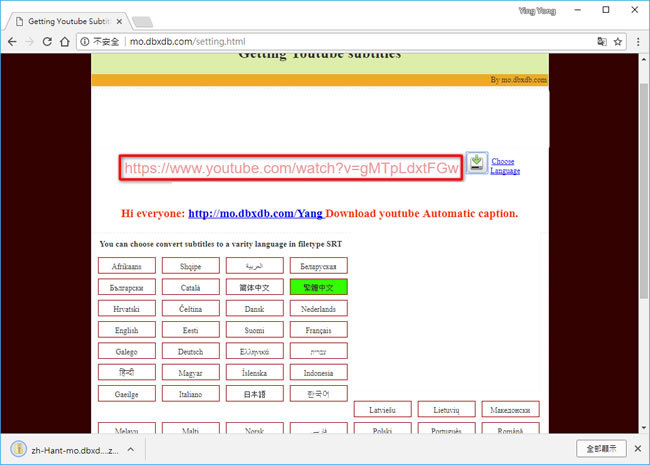This screenshot has height=465, width=650.
Task: Open a new browser tab
Action: pos(143,22)
